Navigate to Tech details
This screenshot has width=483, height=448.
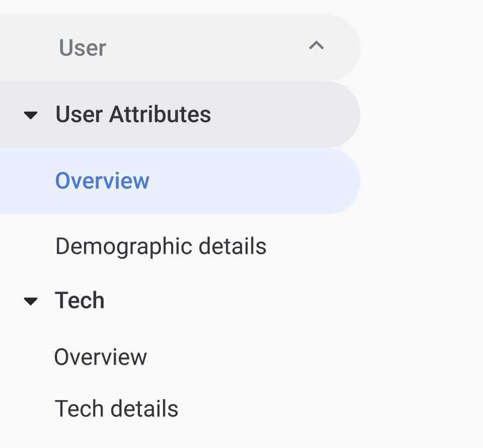(x=116, y=409)
